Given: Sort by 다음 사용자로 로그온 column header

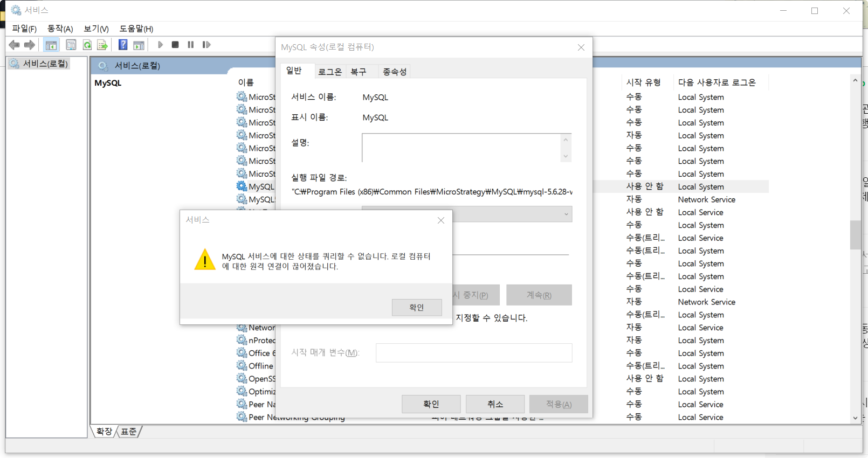Looking at the screenshot, I should (x=717, y=82).
